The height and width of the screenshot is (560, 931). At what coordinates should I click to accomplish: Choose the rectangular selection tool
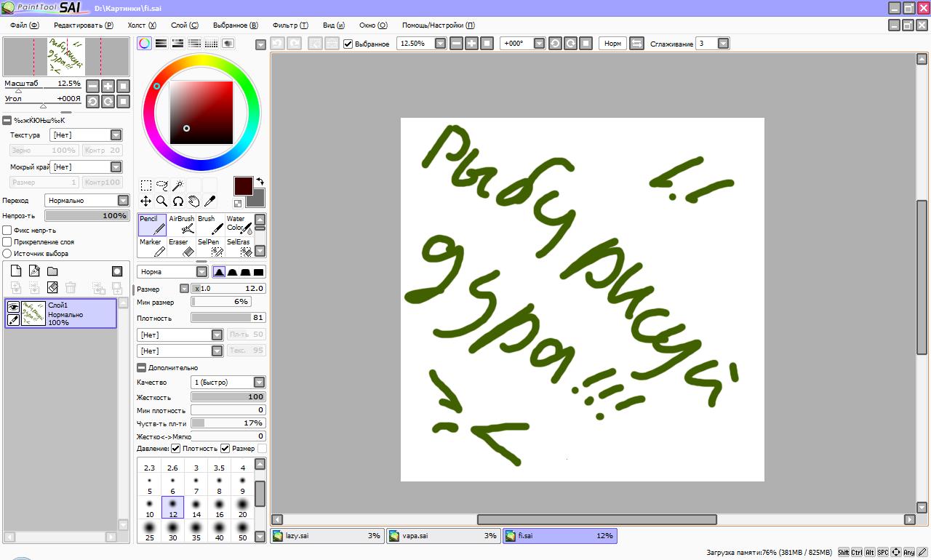click(x=145, y=185)
